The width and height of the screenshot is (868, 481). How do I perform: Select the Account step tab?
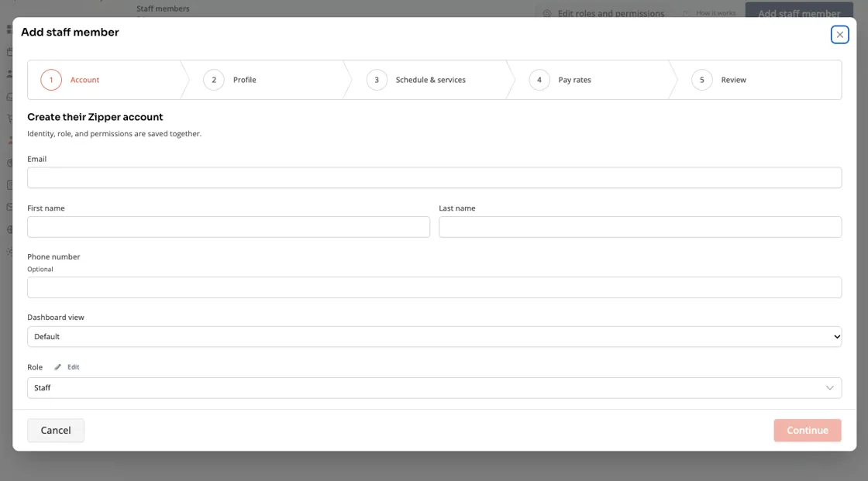[x=105, y=80]
